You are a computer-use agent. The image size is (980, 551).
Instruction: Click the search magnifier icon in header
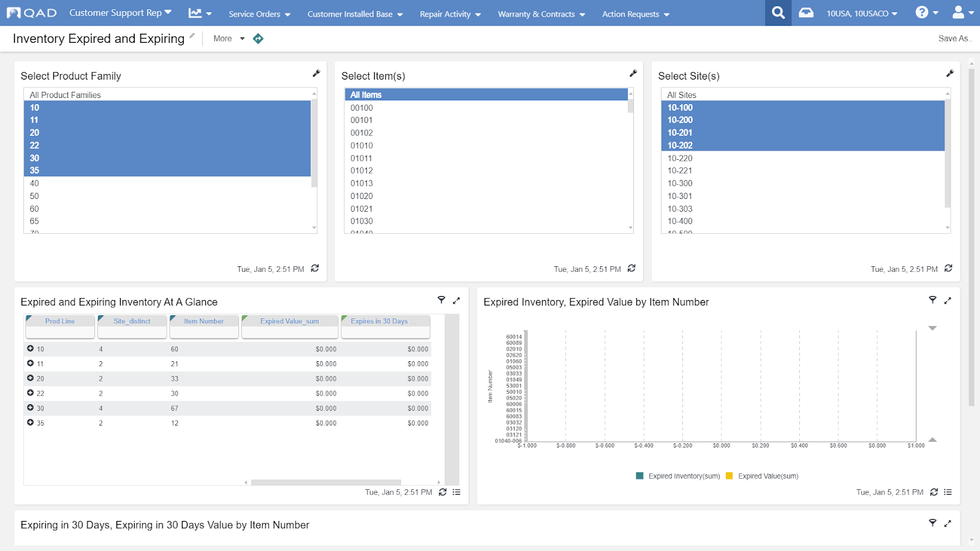tap(778, 13)
